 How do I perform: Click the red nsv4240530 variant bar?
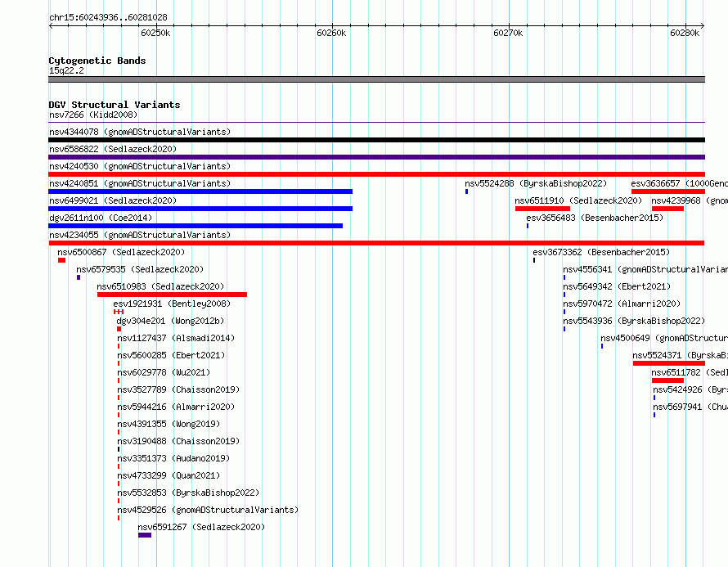pos(376,174)
